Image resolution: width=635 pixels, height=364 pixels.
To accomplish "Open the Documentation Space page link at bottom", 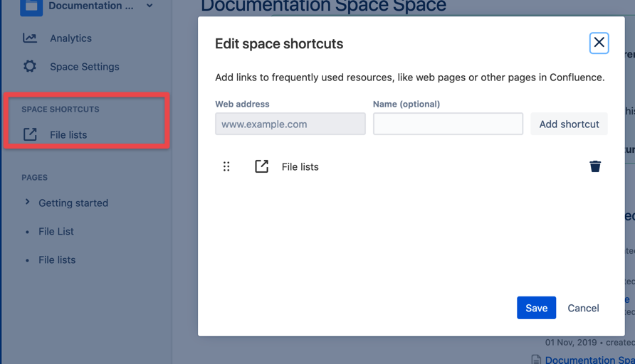I will pyautogui.click(x=589, y=360).
